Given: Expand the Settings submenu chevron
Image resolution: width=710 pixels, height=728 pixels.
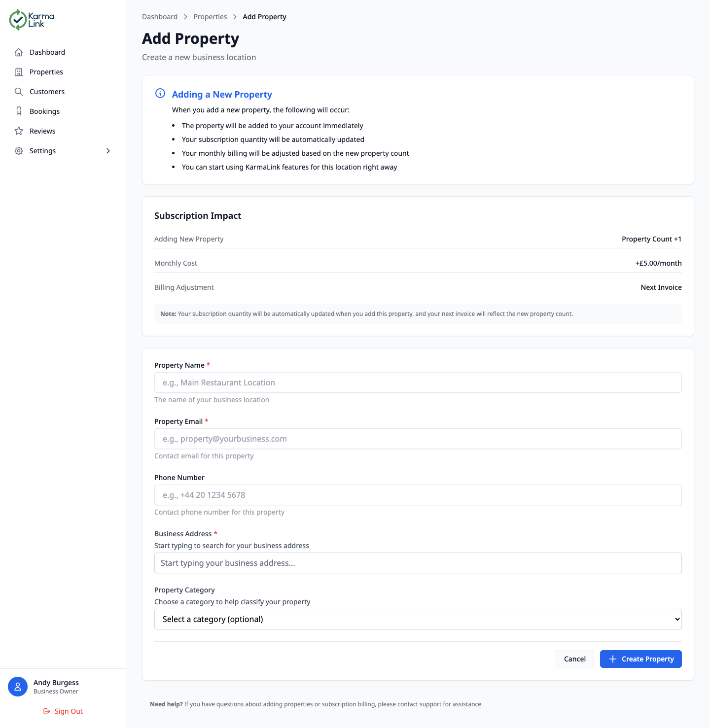Looking at the screenshot, I should [x=108, y=151].
